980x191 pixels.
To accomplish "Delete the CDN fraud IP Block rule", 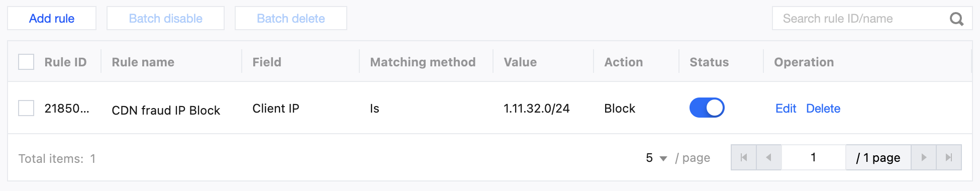I will (823, 109).
